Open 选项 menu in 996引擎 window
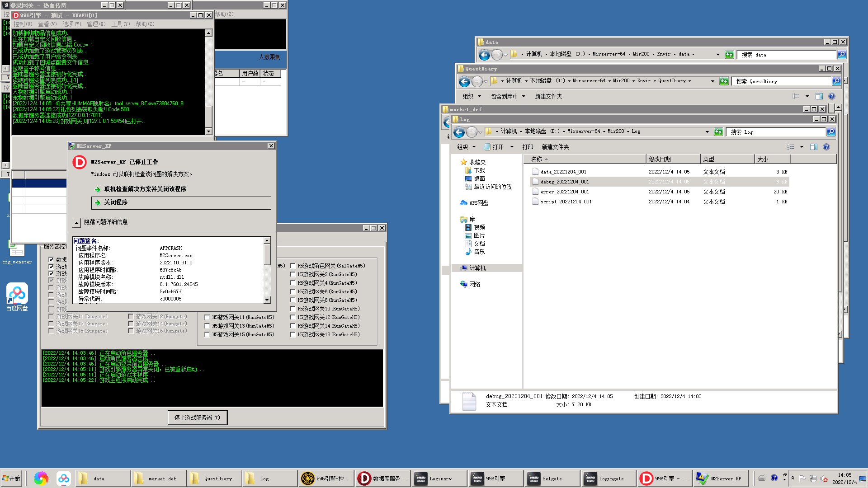This screenshot has width=868, height=488. (x=72, y=24)
